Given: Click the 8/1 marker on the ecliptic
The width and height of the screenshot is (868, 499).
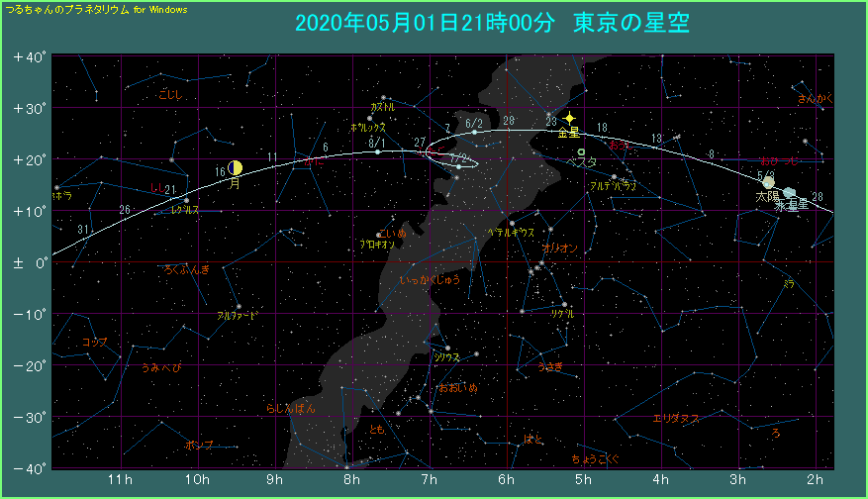Looking at the screenshot, I should click(376, 143).
